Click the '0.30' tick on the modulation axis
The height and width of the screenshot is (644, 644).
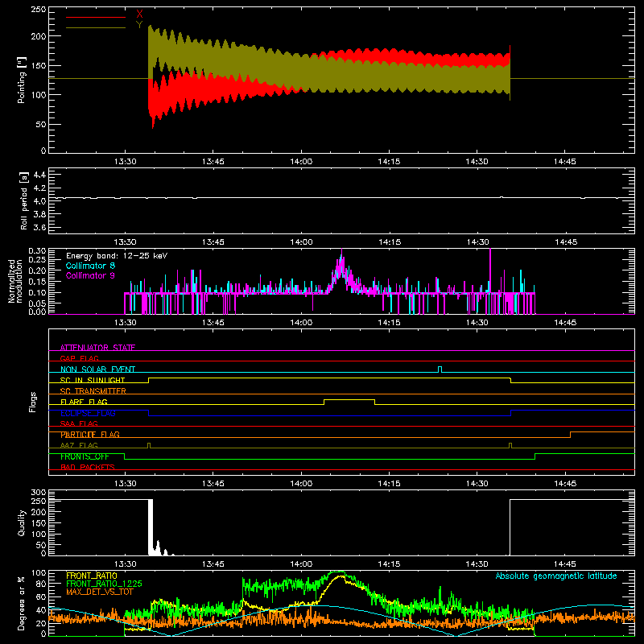(37, 250)
